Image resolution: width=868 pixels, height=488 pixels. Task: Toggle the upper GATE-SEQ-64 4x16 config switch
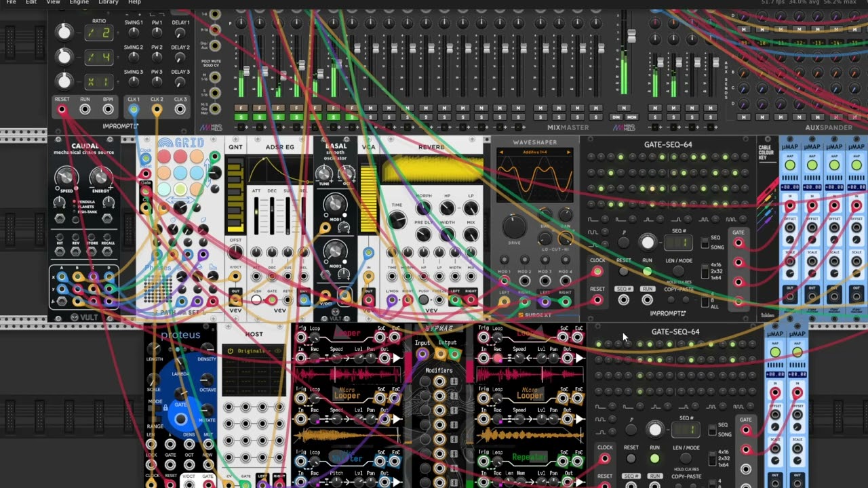(x=704, y=271)
